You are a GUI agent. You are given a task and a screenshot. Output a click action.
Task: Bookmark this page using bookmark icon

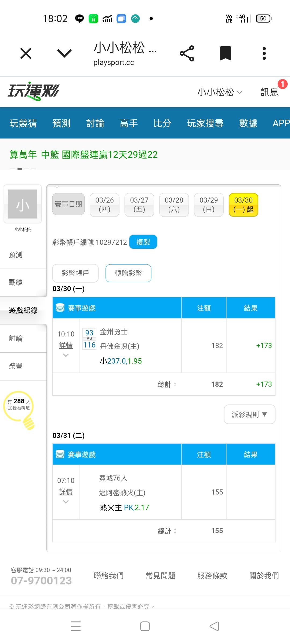[225, 53]
